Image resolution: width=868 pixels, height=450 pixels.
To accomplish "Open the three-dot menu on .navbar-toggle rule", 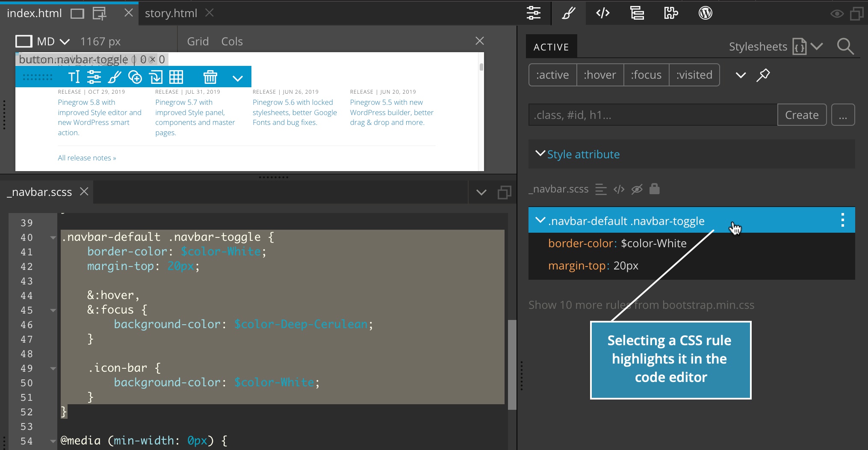I will (842, 220).
